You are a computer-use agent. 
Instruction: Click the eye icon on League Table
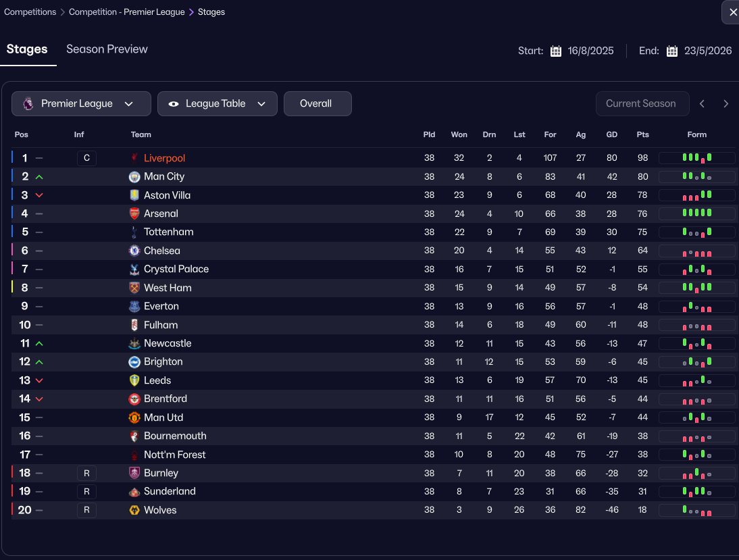click(x=174, y=104)
